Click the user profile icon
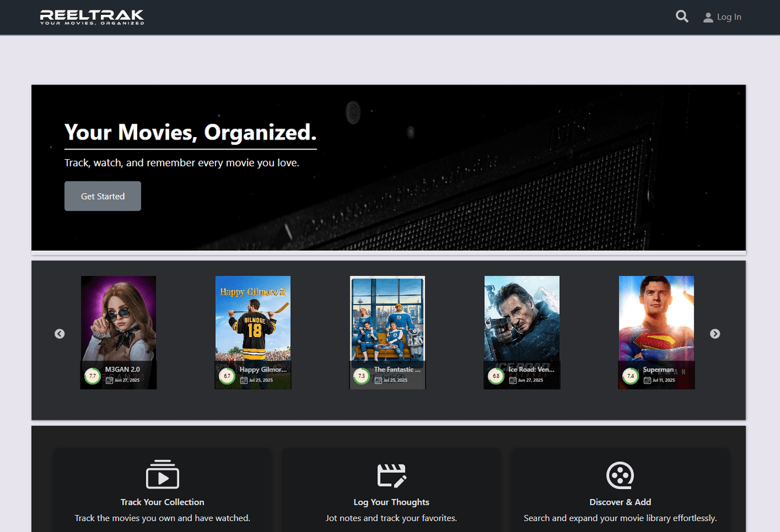Image resolution: width=780 pixels, height=532 pixels. pos(708,18)
